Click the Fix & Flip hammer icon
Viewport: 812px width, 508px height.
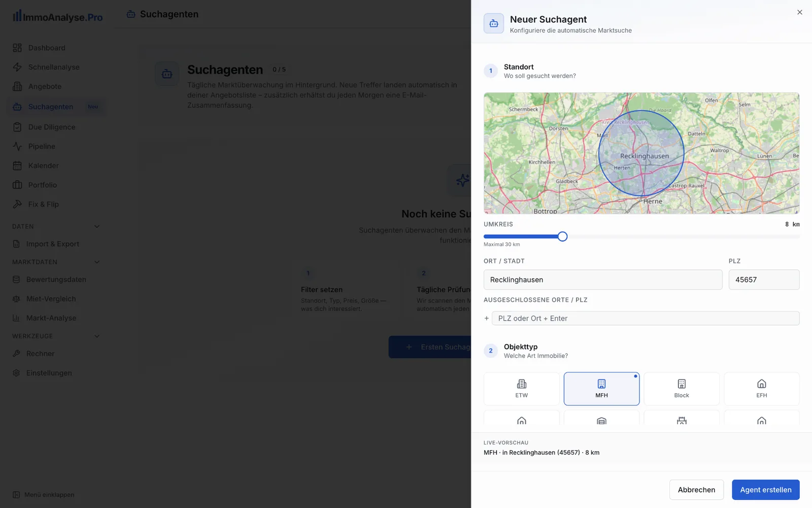17,204
